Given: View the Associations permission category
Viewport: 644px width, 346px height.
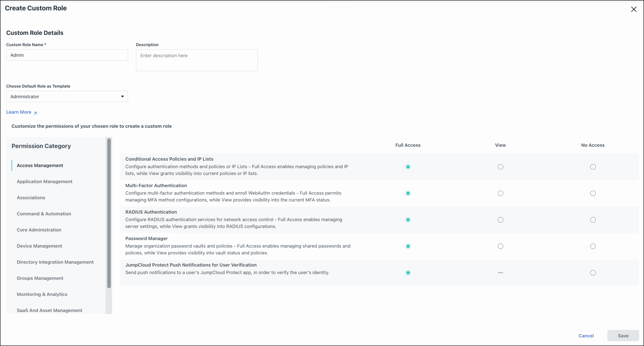Looking at the screenshot, I should pos(31,197).
